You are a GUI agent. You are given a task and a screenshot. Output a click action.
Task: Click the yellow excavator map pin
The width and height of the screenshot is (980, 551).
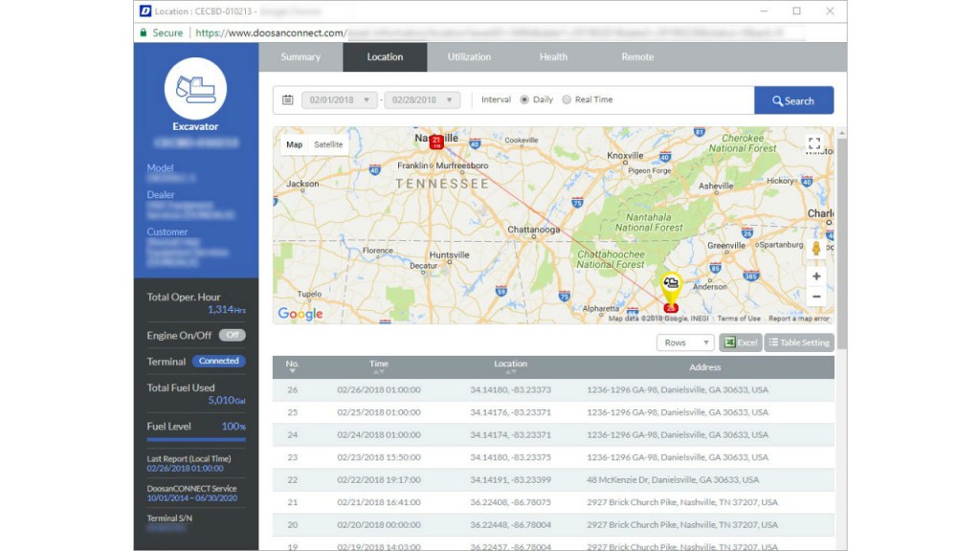671,287
